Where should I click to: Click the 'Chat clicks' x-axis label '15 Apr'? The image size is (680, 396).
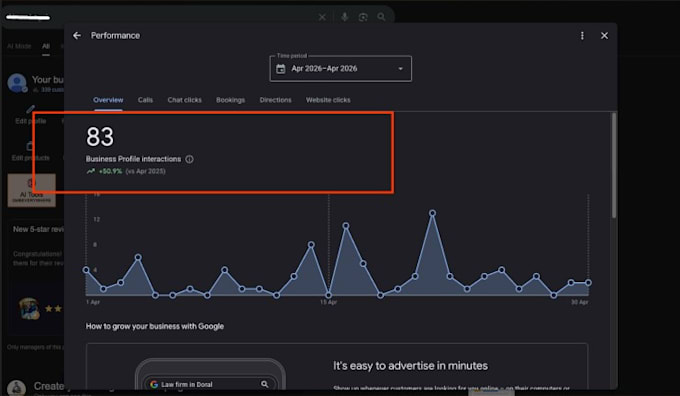[328, 302]
